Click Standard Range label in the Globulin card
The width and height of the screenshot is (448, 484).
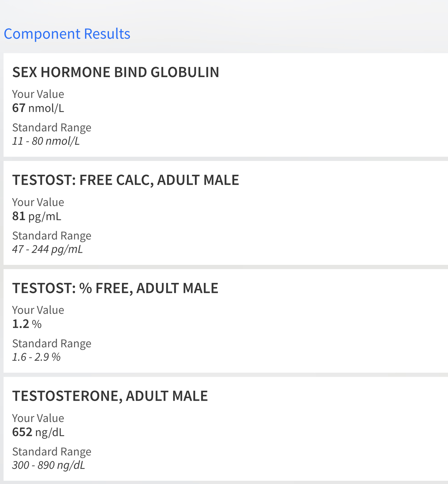coord(52,128)
